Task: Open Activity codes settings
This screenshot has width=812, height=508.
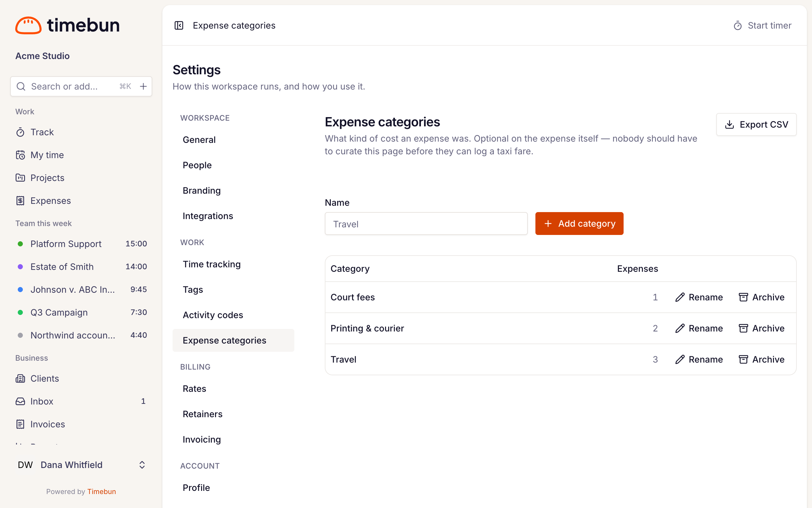Action: 233,315
